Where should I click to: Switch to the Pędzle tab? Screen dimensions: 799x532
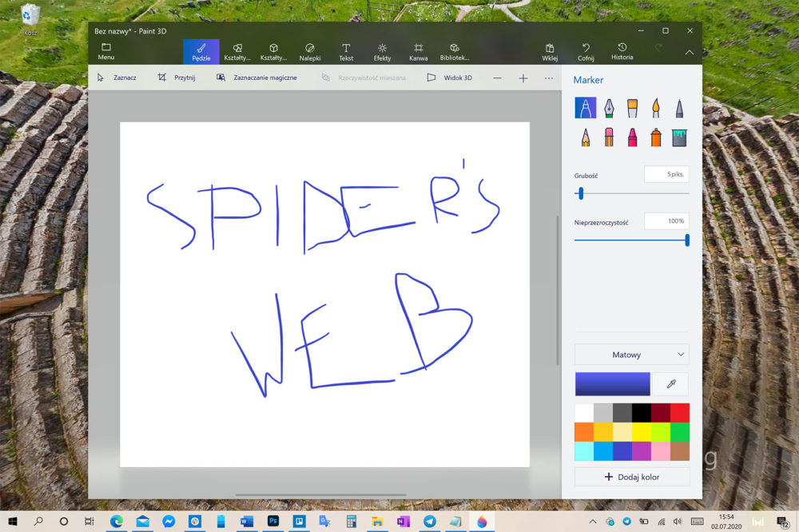tap(201, 51)
